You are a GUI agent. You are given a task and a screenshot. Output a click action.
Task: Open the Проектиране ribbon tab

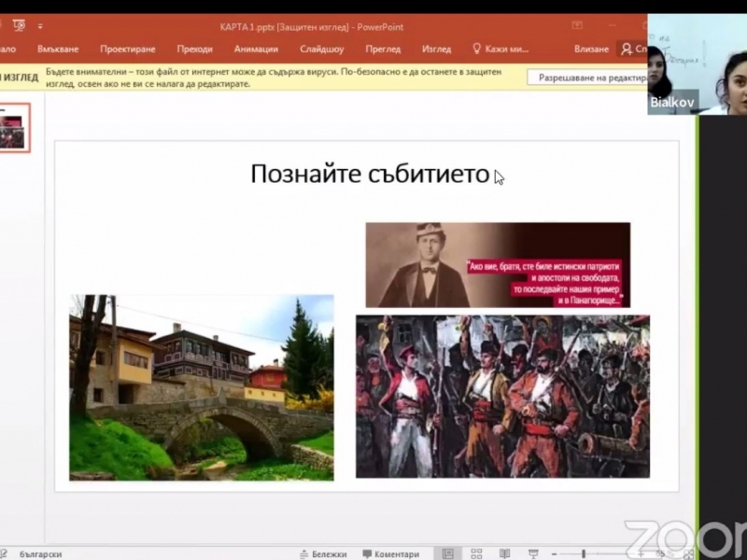[128, 49]
